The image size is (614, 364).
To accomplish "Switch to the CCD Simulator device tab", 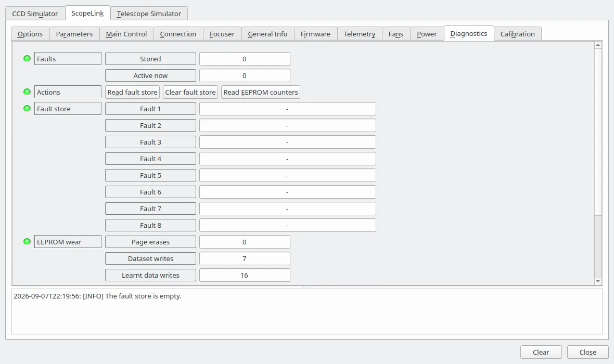I will click(35, 14).
